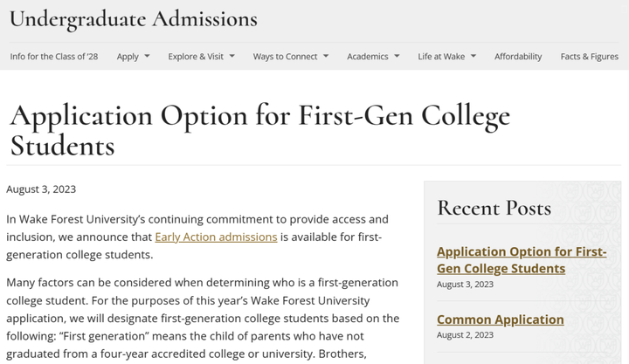Follow the Early Action admissions link

[216, 237]
